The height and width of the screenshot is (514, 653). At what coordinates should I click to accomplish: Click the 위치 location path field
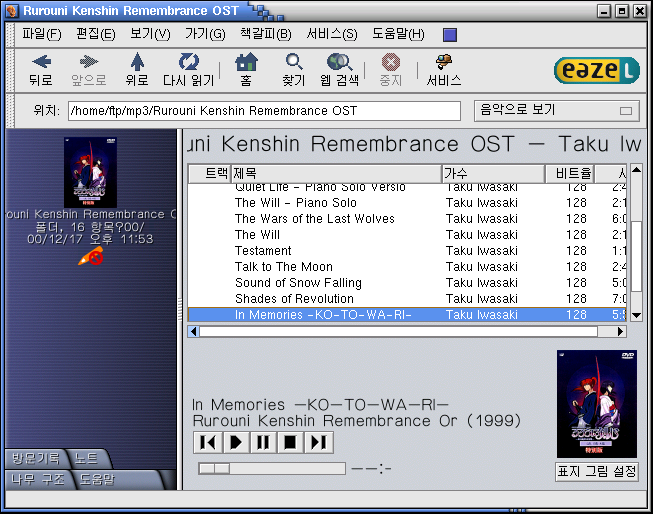click(264, 111)
